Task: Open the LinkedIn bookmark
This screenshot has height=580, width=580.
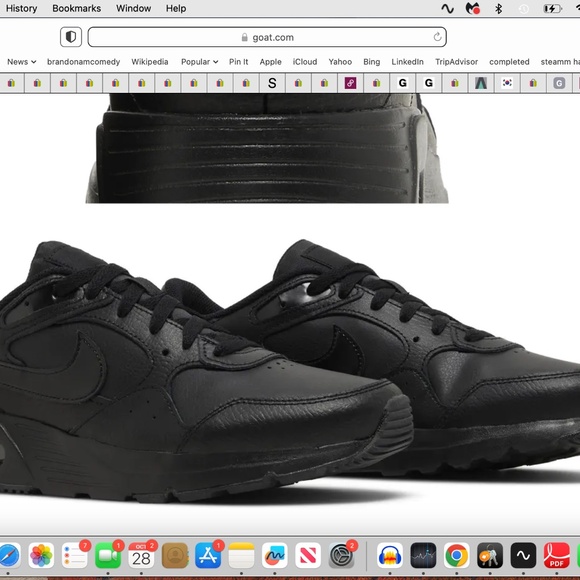Action: tap(408, 62)
